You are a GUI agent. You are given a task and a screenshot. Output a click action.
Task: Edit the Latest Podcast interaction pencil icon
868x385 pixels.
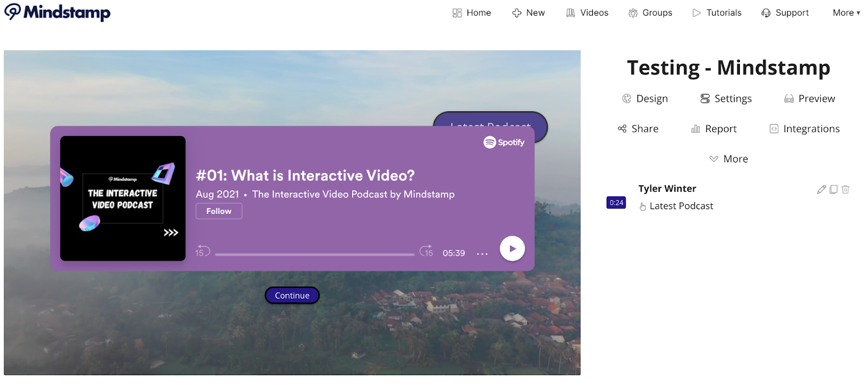821,189
